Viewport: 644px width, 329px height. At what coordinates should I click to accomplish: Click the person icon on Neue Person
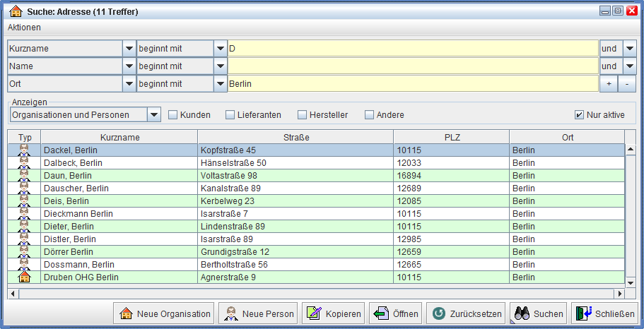(x=231, y=313)
